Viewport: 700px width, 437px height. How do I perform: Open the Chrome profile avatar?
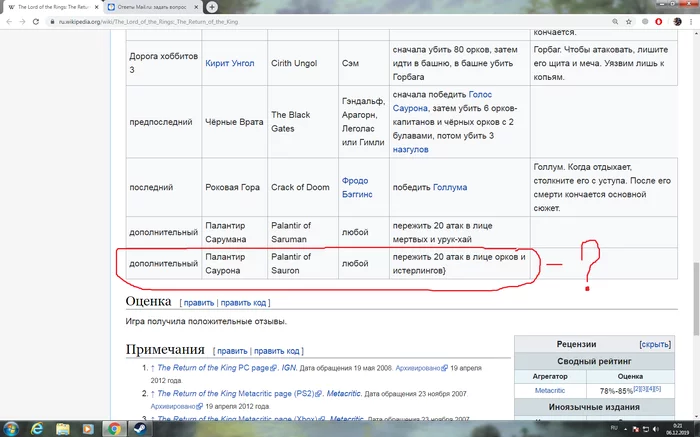(677, 21)
